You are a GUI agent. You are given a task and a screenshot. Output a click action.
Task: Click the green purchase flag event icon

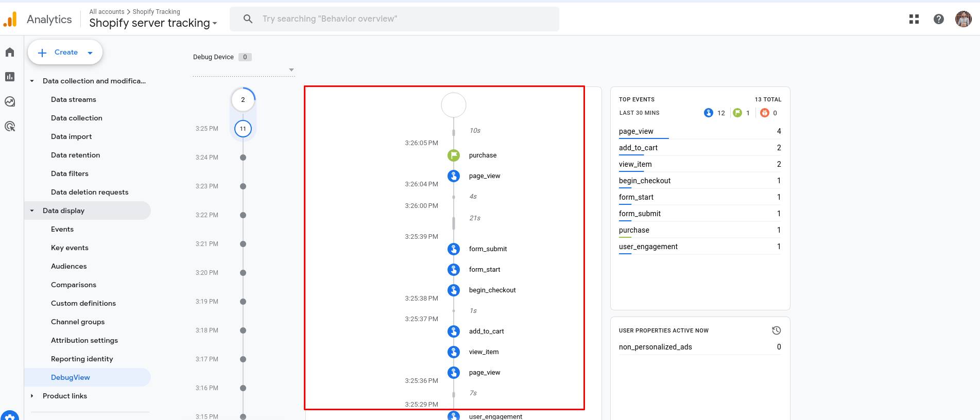point(453,155)
